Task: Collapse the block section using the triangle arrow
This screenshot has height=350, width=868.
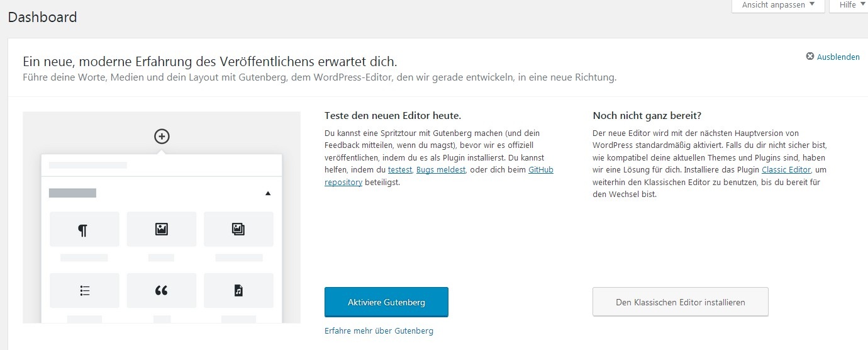Action: pos(268,193)
